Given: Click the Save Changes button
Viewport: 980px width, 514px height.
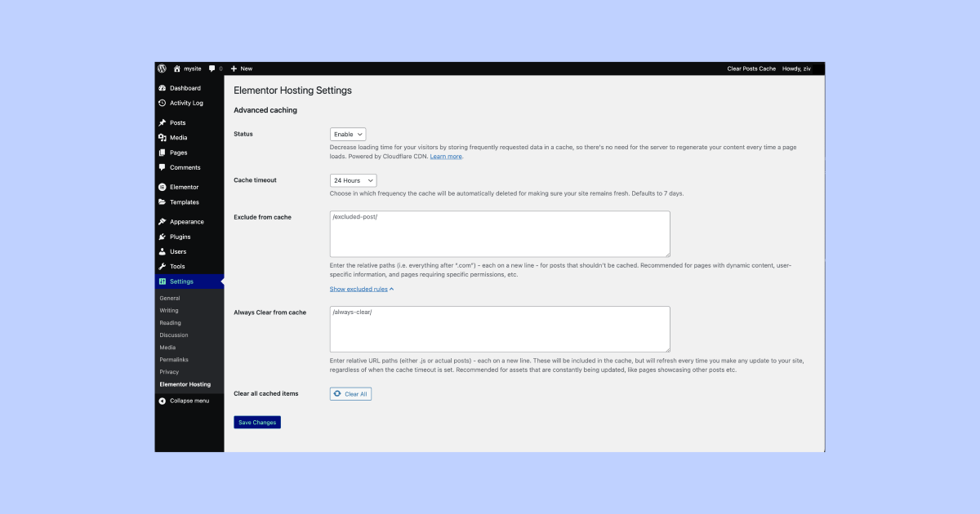Looking at the screenshot, I should pos(257,423).
